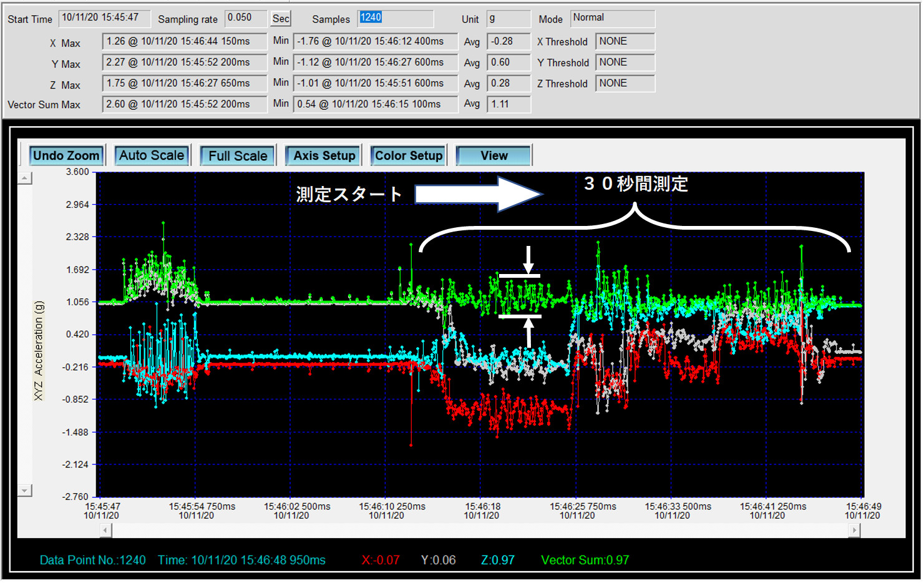The width and height of the screenshot is (924, 583).
Task: Click the vertical scroll up arrow
Action: point(24,179)
